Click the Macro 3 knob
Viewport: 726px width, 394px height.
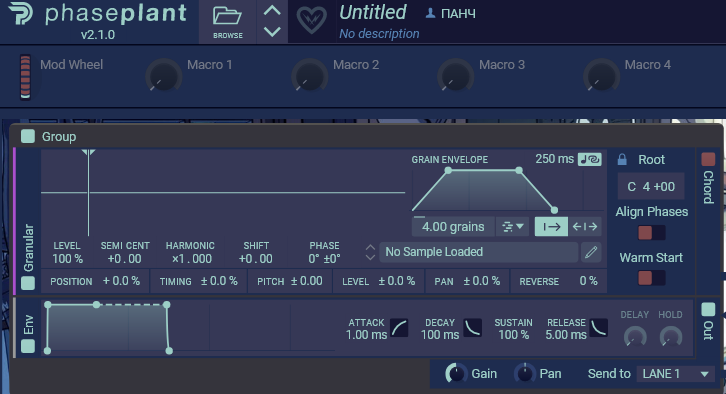pyautogui.click(x=456, y=76)
